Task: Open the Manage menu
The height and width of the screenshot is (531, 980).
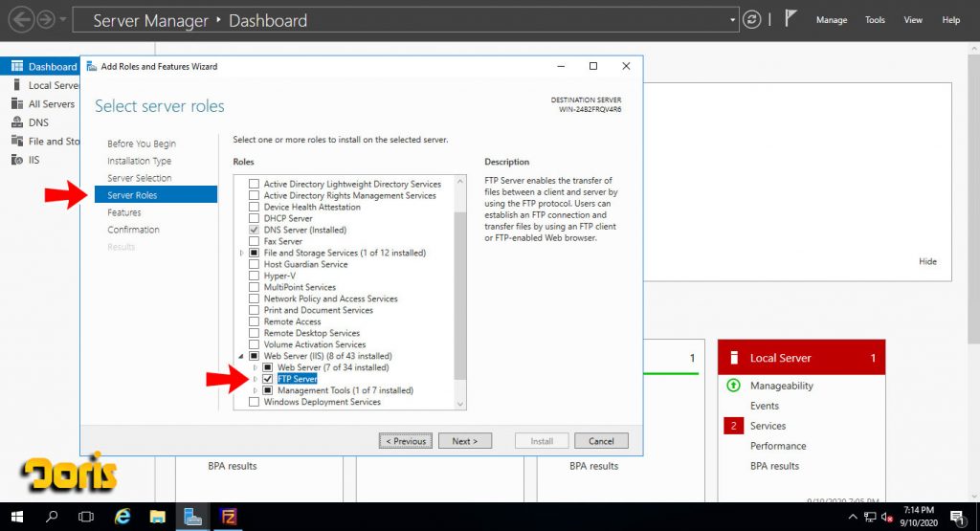Action: click(x=832, y=20)
